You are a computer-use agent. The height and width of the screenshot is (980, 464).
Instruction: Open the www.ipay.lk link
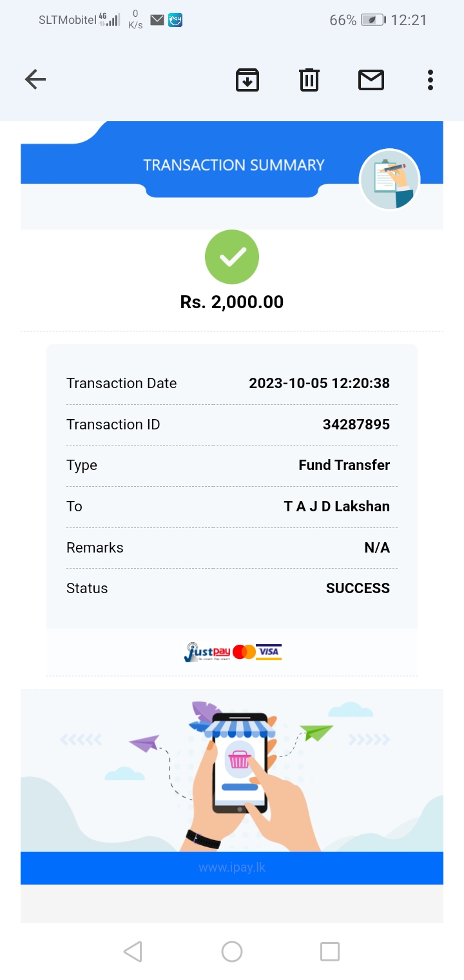(232, 868)
